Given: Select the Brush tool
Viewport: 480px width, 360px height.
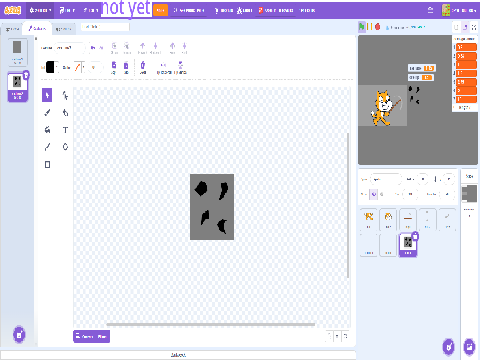Looking at the screenshot, I should pyautogui.click(x=47, y=113).
